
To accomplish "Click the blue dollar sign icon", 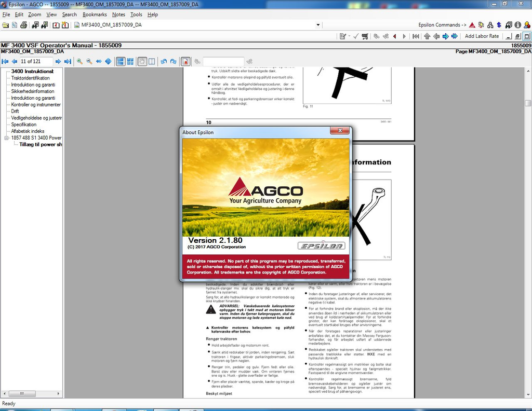I will 499,25.
